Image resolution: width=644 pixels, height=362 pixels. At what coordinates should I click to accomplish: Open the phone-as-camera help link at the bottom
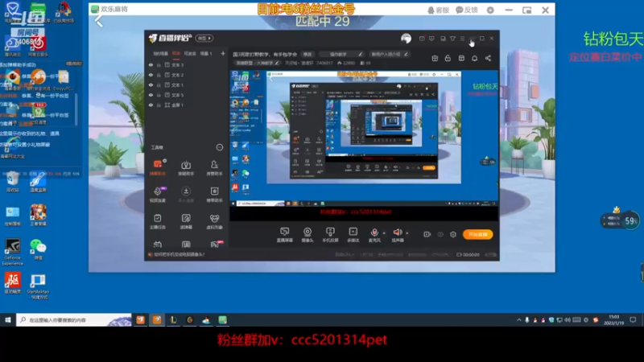[x=179, y=254]
